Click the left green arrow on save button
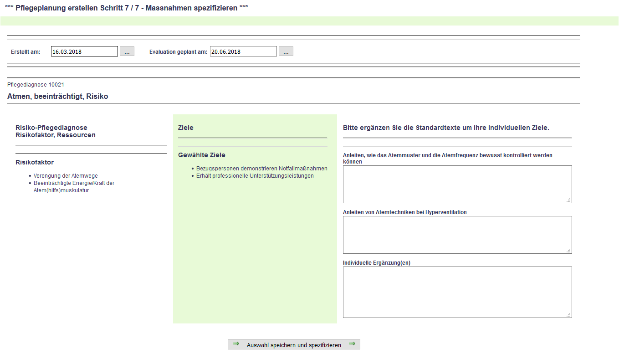The height and width of the screenshot is (364, 619). point(236,344)
